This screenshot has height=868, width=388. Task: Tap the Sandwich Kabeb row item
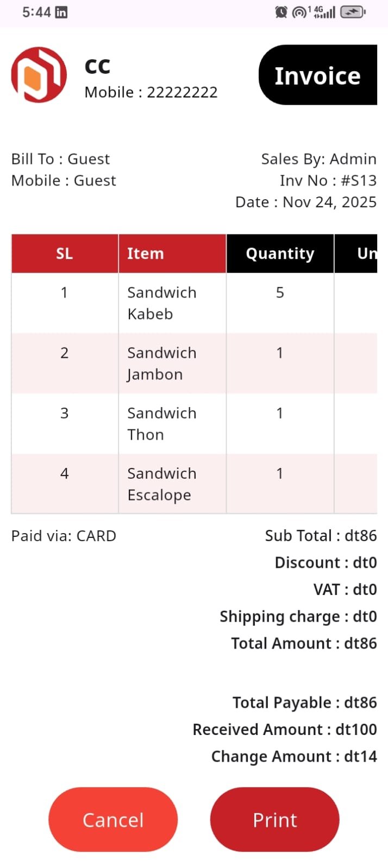point(161,303)
